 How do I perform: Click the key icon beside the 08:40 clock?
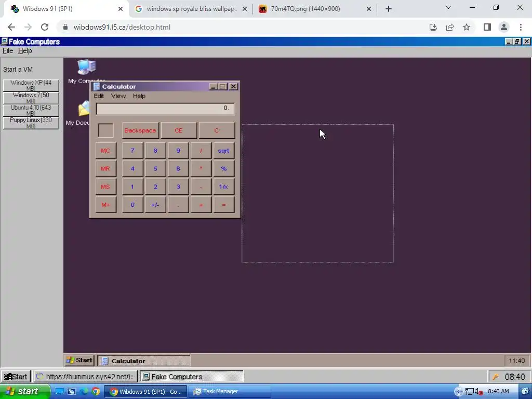pos(496,377)
